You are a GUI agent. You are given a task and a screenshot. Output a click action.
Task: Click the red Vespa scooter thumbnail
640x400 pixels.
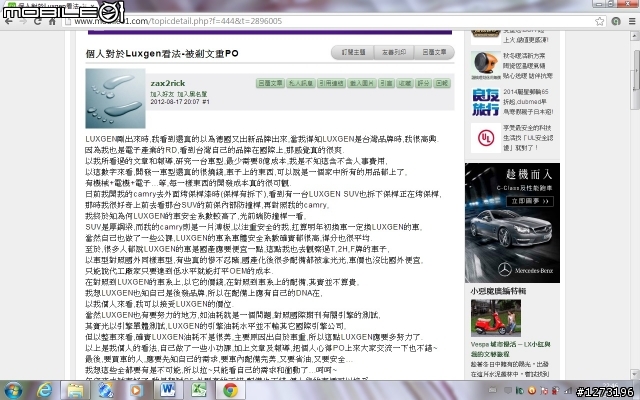496,318
